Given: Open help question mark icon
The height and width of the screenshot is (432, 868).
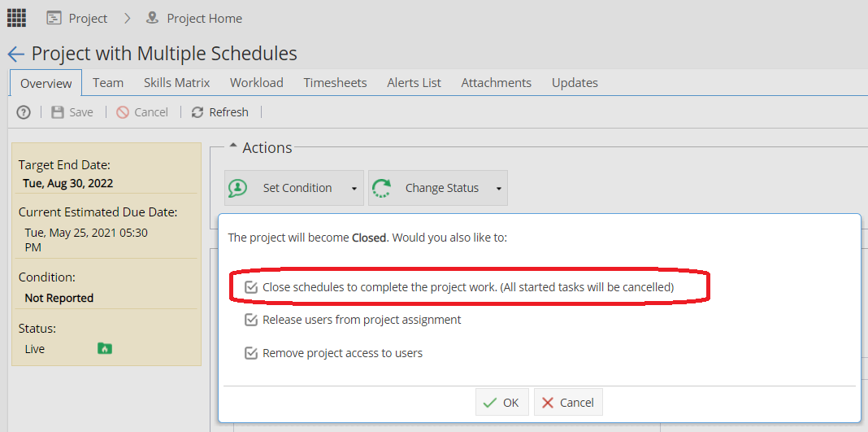Looking at the screenshot, I should [24, 112].
